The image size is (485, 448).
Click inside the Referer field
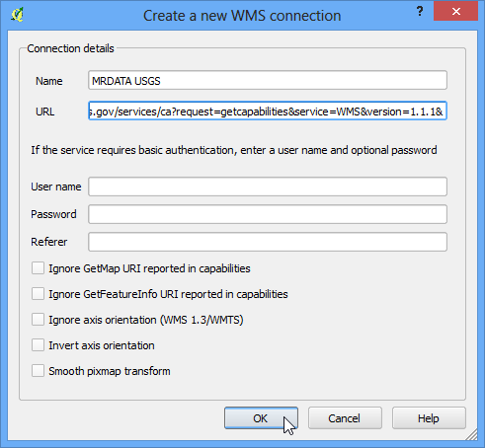coord(268,242)
